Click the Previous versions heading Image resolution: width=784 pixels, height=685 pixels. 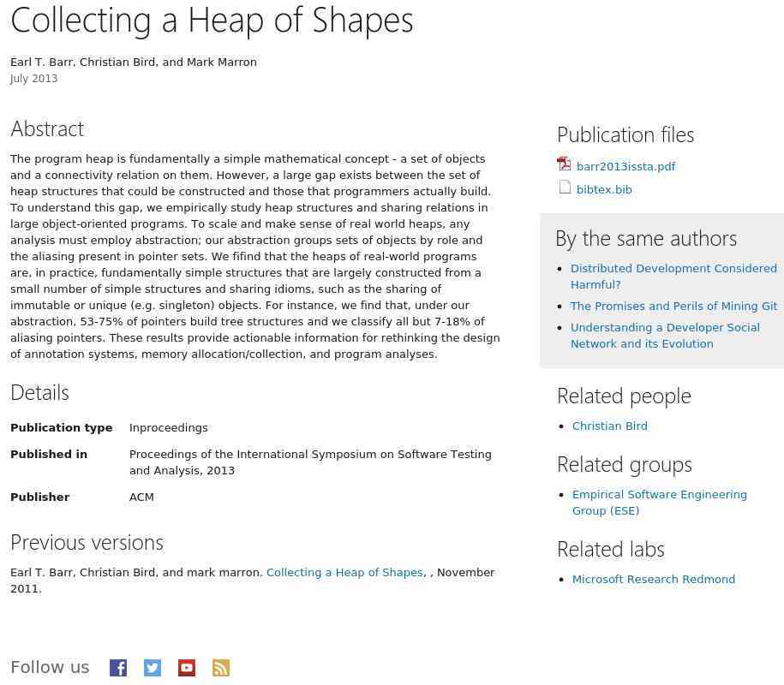click(87, 543)
